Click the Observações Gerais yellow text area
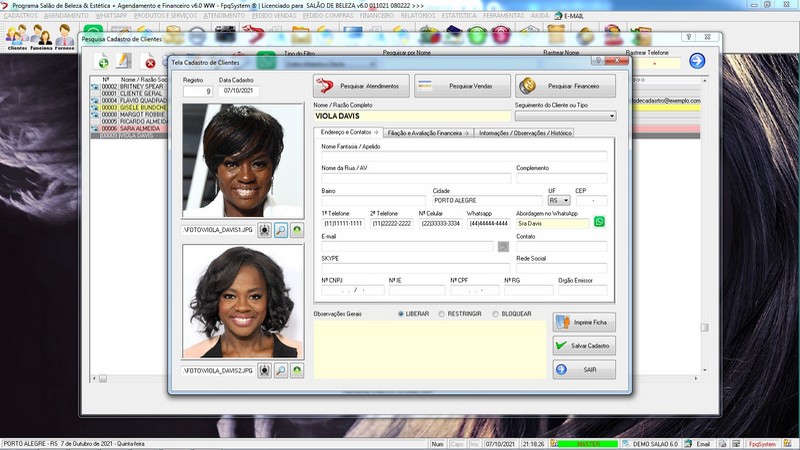The image size is (800, 450). pos(430,350)
